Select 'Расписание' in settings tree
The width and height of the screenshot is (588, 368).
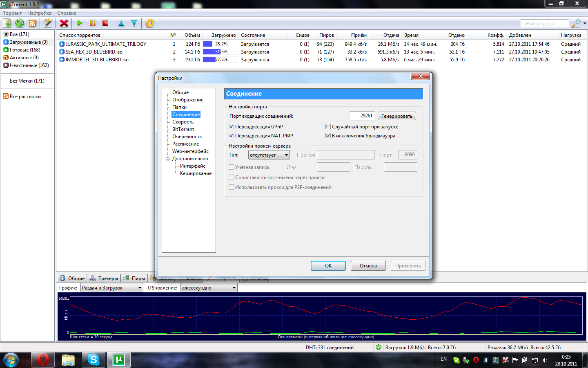(x=186, y=144)
